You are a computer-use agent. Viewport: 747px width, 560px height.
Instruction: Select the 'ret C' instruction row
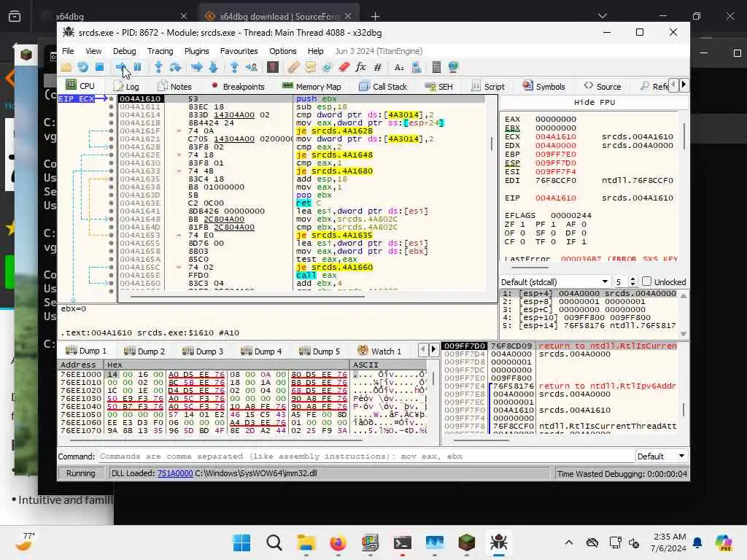pyautogui.click(x=301, y=203)
